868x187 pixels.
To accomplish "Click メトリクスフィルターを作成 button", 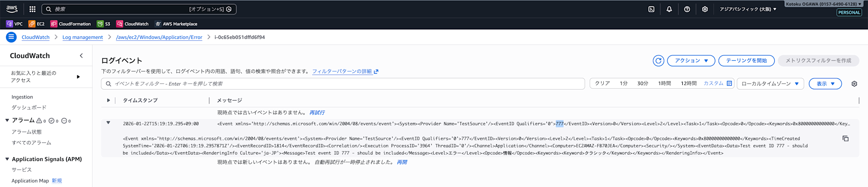I will pyautogui.click(x=819, y=61).
